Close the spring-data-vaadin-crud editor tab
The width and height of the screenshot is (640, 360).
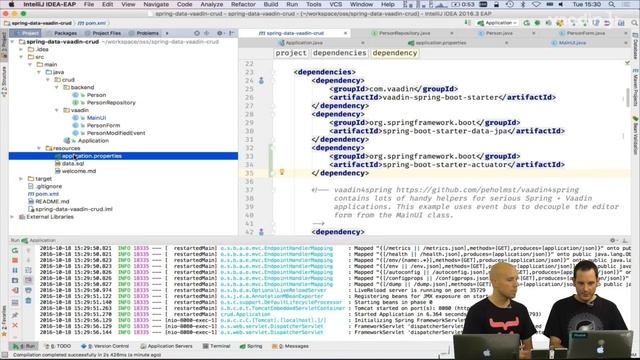point(345,33)
